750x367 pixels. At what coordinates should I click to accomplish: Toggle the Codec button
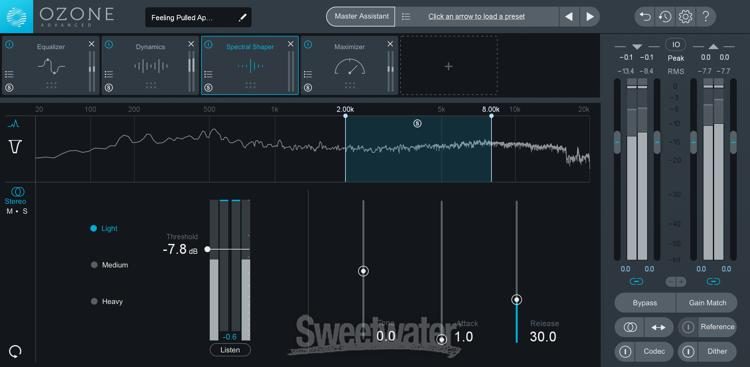click(x=644, y=352)
